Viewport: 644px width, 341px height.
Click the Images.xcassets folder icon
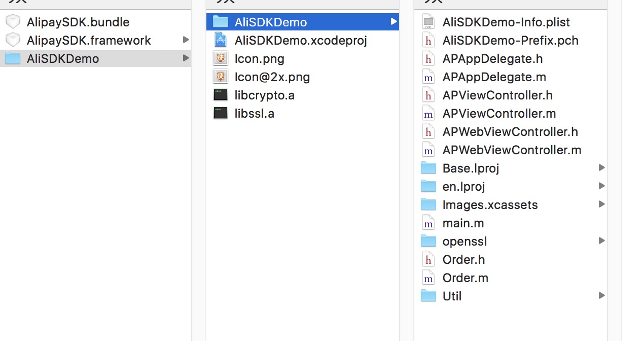428,204
